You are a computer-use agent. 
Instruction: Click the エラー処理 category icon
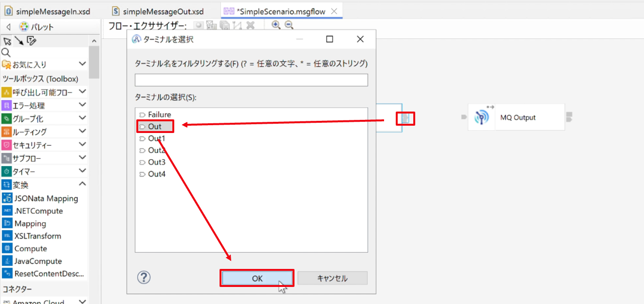6,105
